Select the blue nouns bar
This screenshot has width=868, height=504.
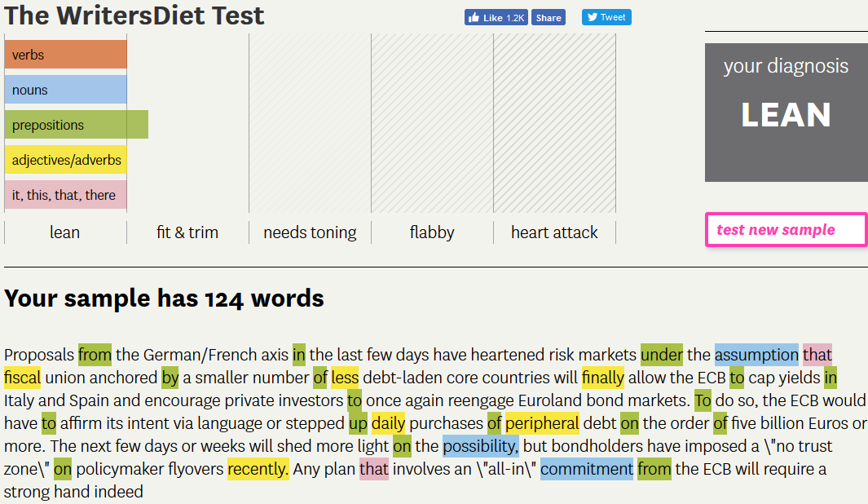point(65,90)
